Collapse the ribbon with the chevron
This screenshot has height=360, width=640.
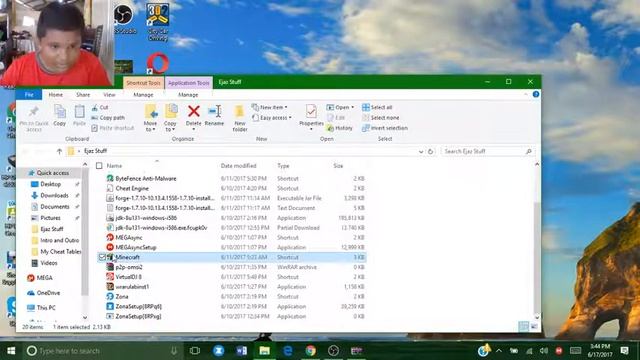526,94
